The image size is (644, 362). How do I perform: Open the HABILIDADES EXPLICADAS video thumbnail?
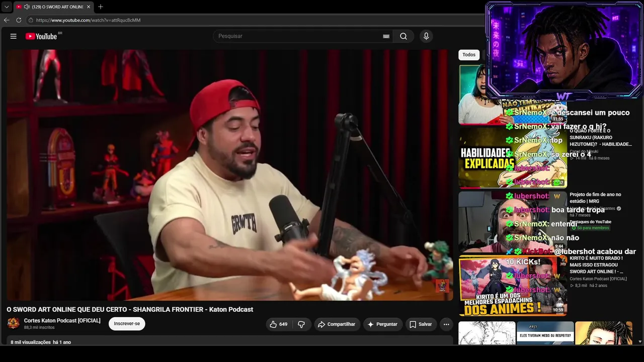coord(513,158)
